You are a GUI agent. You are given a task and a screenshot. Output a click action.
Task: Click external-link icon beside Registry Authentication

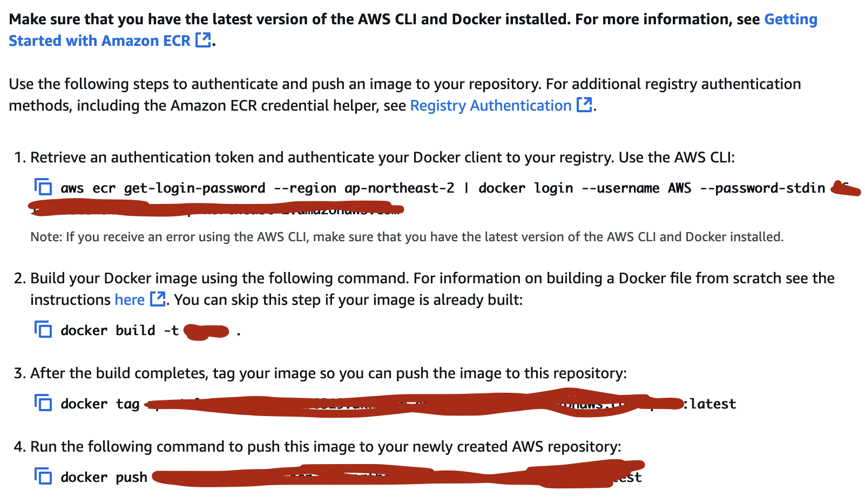coord(584,105)
